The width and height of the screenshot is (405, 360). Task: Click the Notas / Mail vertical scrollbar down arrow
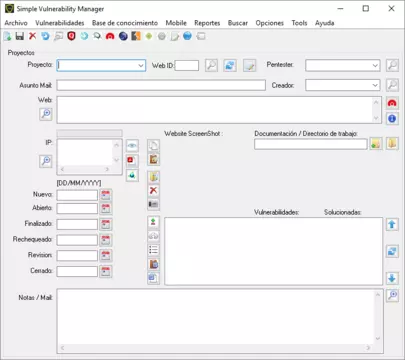click(x=378, y=339)
